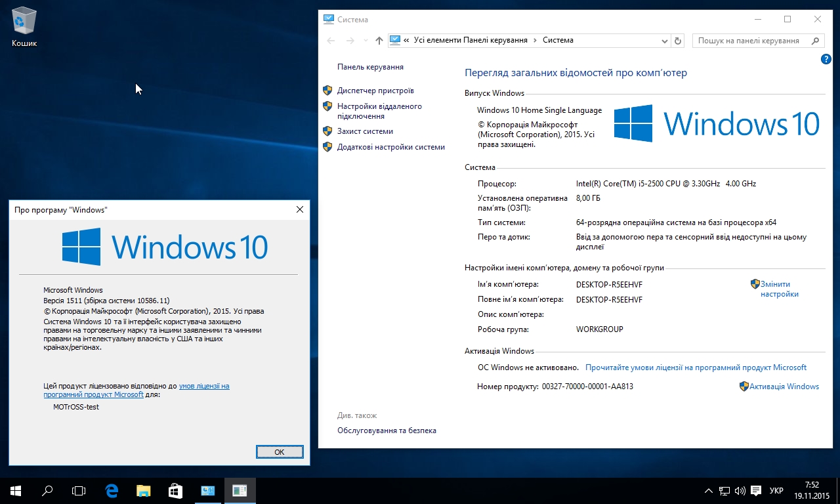The width and height of the screenshot is (840, 504).
Task: Open Task View on taskbar
Action: (79, 490)
